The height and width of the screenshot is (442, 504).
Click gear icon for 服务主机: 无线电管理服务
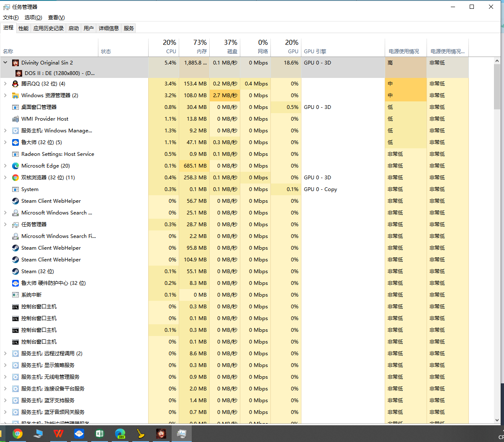tap(15, 377)
